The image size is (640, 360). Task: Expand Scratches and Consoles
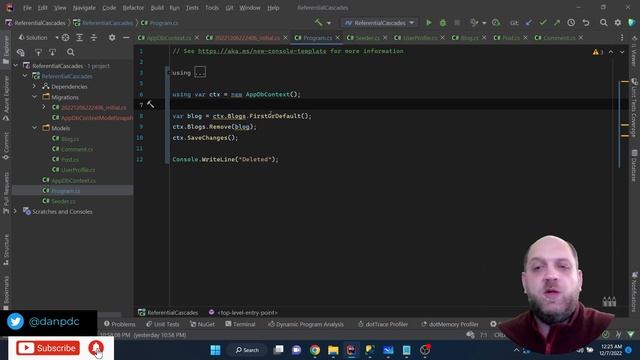tap(16, 211)
